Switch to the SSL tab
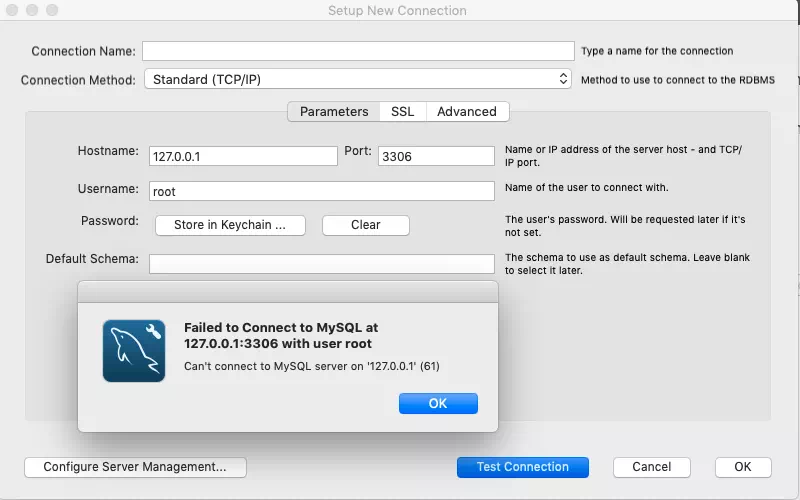 click(x=403, y=111)
